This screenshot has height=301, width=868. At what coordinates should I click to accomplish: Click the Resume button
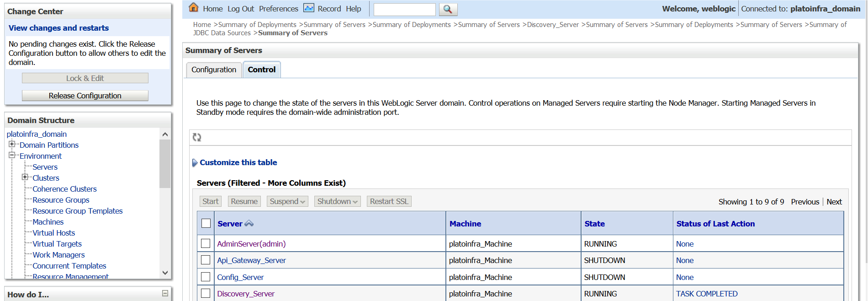pyautogui.click(x=244, y=201)
